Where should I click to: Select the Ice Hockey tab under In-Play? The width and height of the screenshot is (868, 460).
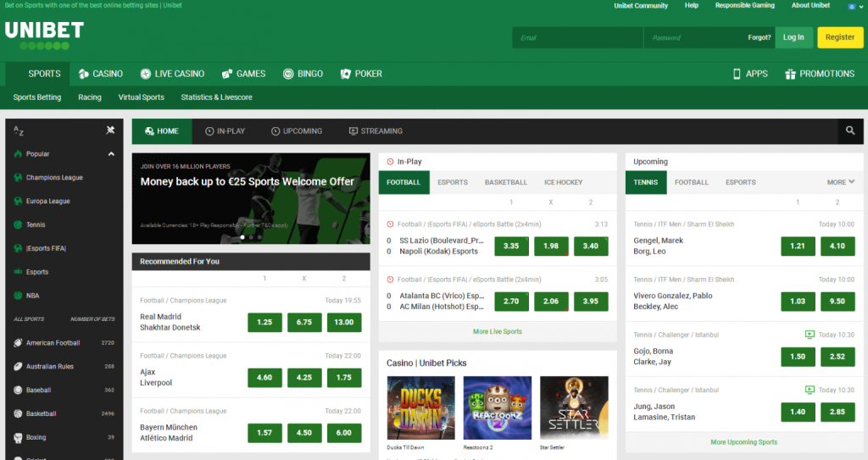click(x=563, y=182)
